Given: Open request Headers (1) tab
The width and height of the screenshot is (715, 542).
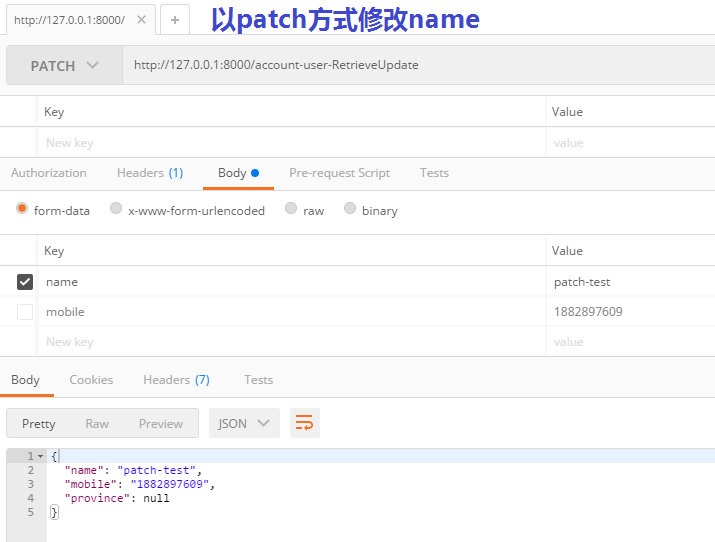Looking at the screenshot, I should [150, 173].
